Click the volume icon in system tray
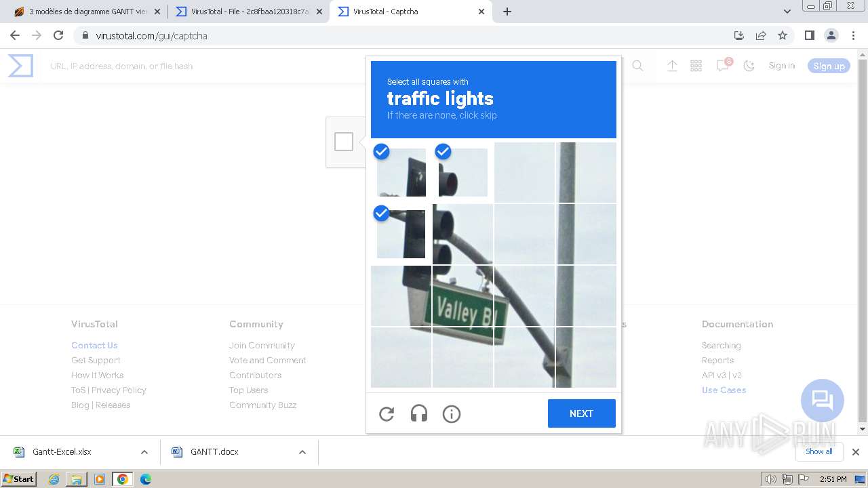Image resolution: width=868 pixels, height=488 pixels. pos(770,479)
